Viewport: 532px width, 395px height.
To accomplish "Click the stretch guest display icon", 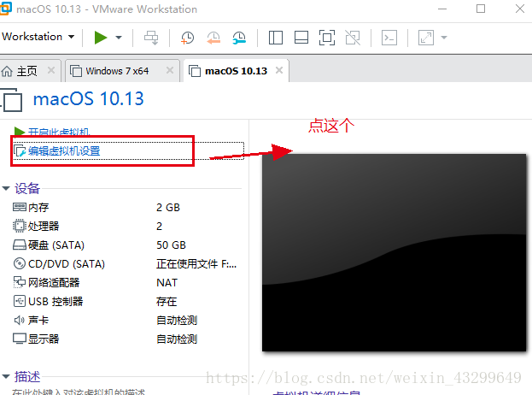I will 426,38.
